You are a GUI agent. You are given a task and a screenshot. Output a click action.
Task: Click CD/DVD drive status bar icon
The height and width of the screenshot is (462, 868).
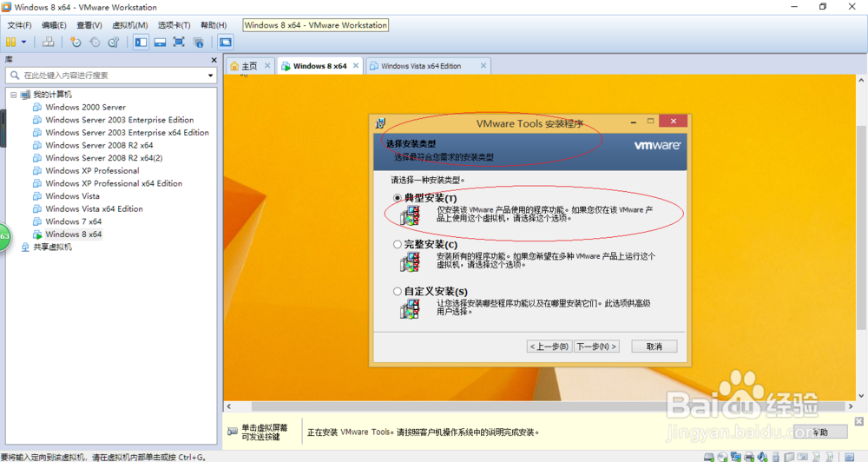pos(722,457)
